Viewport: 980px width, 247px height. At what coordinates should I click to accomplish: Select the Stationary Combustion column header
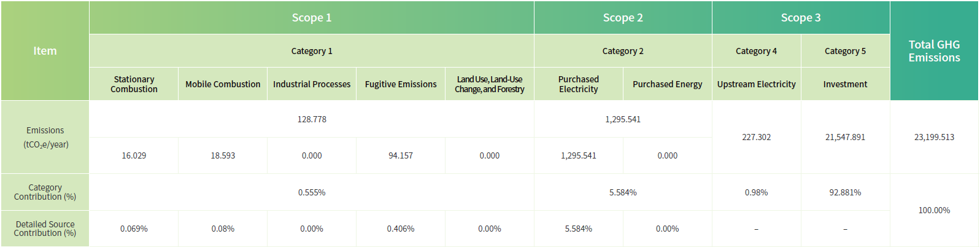coord(134,84)
